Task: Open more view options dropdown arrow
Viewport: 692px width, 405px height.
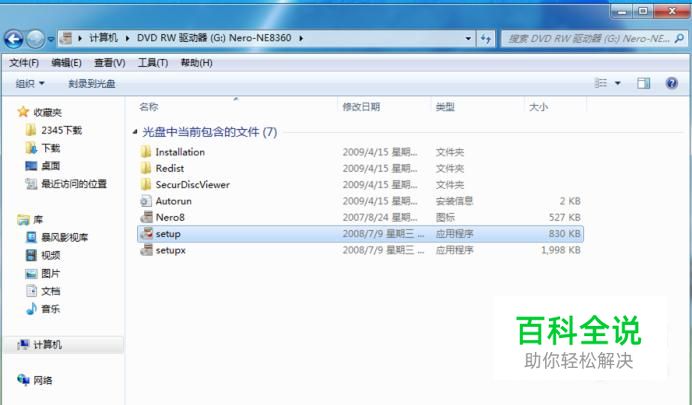Action: tap(618, 83)
